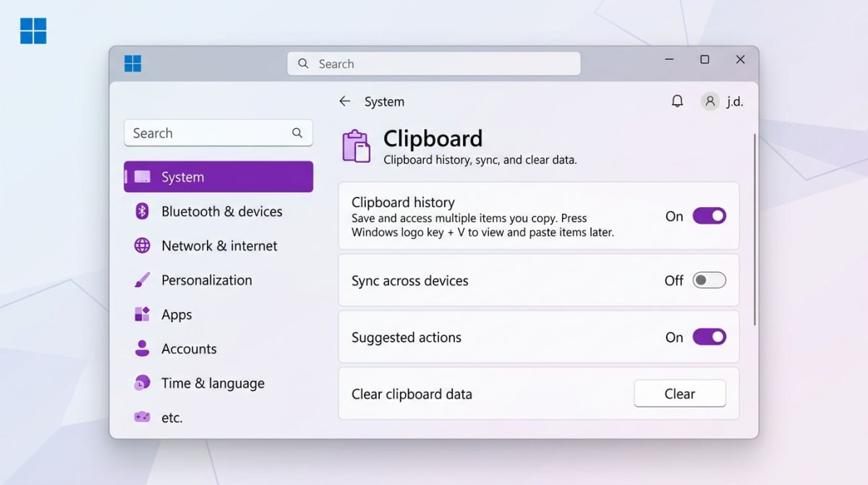Turn off the Clipboard history toggle
The width and height of the screenshot is (868, 485).
[x=709, y=216]
